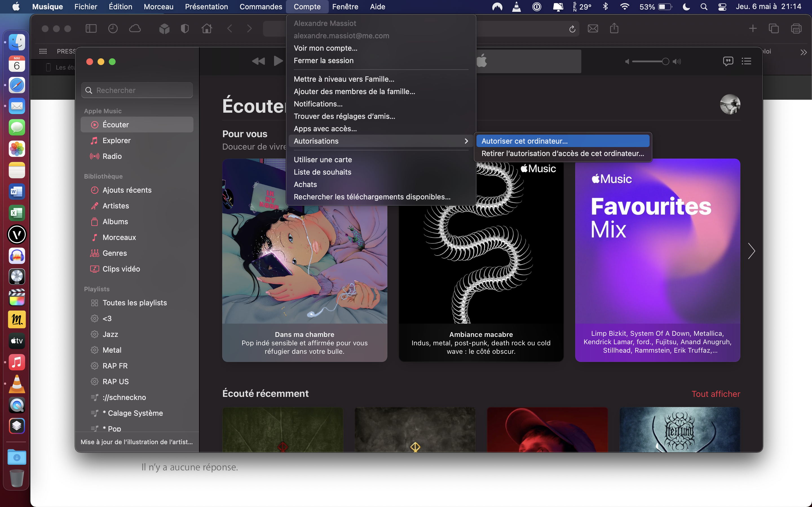Click the volume slider knob
This screenshot has height=507, width=812.
point(665,61)
